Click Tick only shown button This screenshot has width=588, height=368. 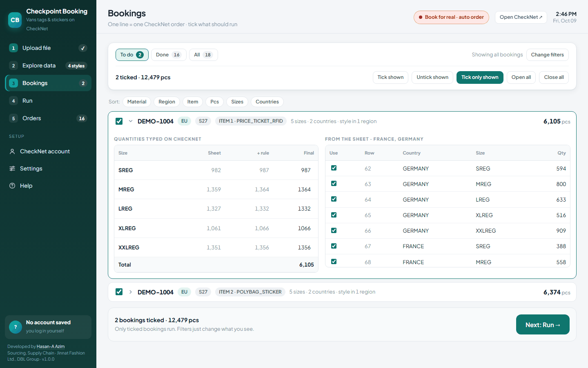(480, 77)
